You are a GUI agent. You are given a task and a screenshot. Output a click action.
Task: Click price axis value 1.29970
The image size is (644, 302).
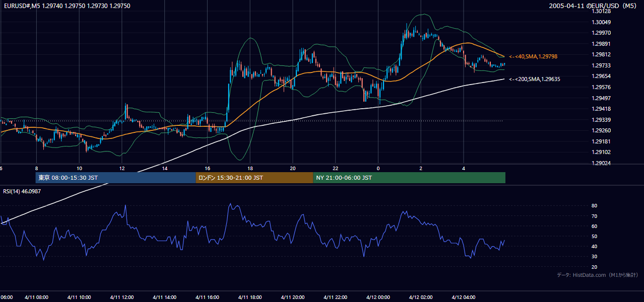pos(601,33)
